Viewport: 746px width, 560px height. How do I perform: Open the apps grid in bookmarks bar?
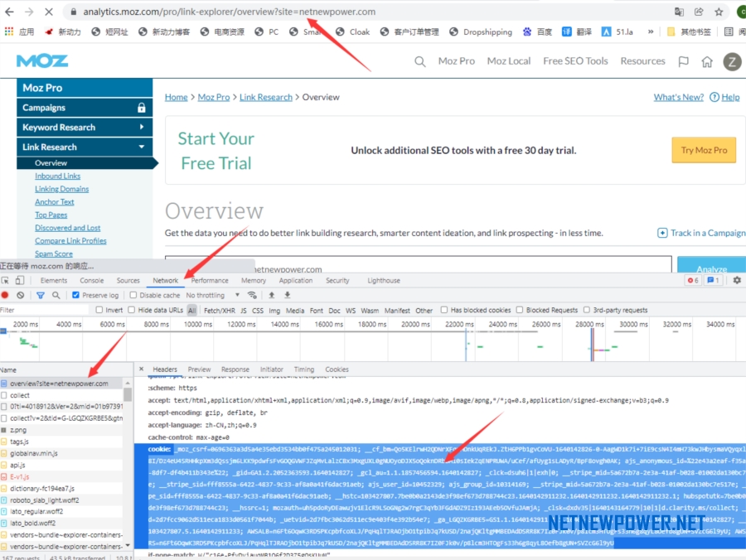click(8, 31)
